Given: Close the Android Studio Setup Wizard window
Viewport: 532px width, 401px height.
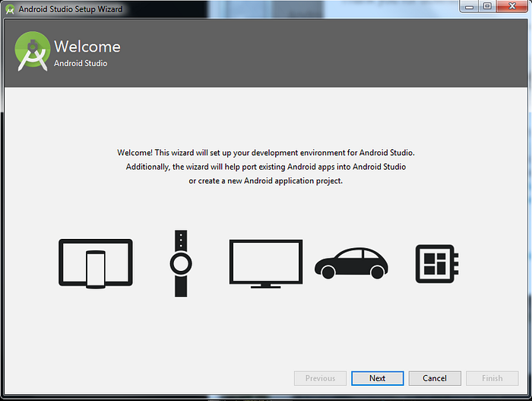Looking at the screenshot, I should (512, 6).
